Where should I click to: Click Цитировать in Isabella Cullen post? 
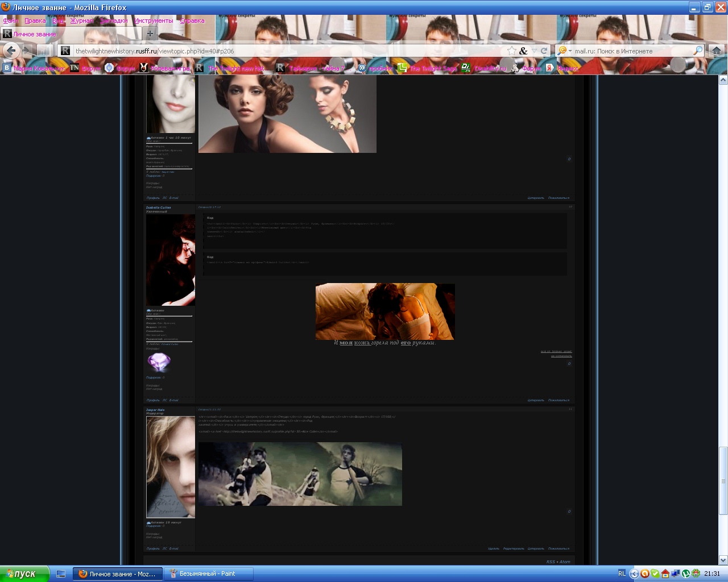(536, 400)
